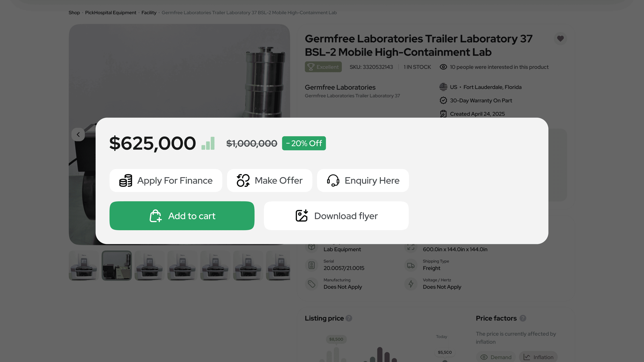Go to previous image with left chevron
644x362 pixels.
(x=78, y=135)
